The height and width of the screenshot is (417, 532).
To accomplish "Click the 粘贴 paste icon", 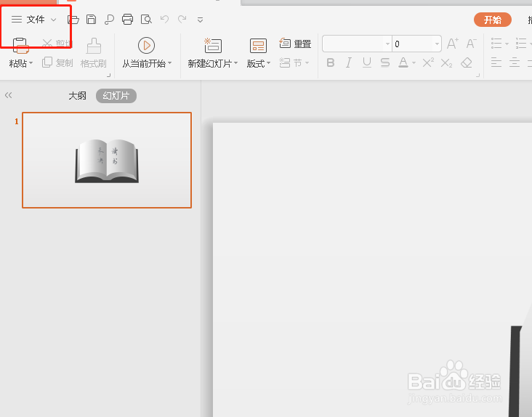I will tap(20, 46).
